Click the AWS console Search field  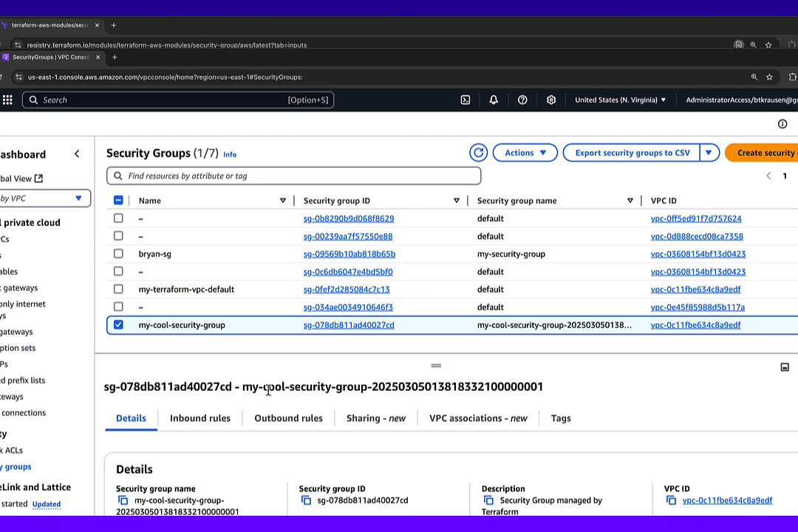pos(178,100)
